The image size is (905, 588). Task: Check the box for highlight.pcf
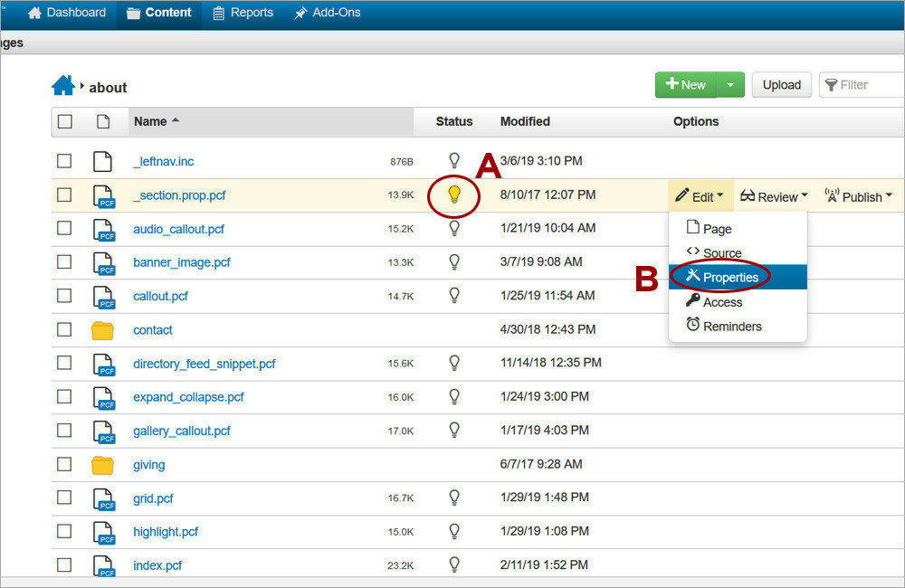[64, 531]
